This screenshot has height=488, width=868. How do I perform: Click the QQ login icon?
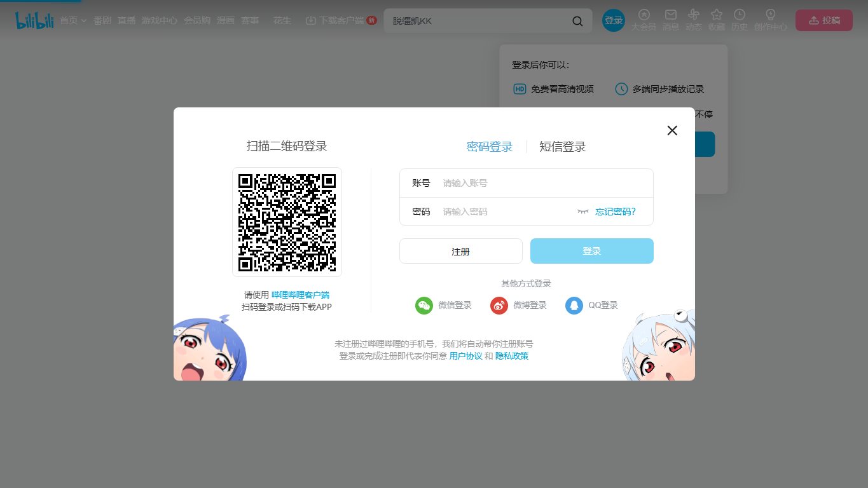(x=574, y=306)
